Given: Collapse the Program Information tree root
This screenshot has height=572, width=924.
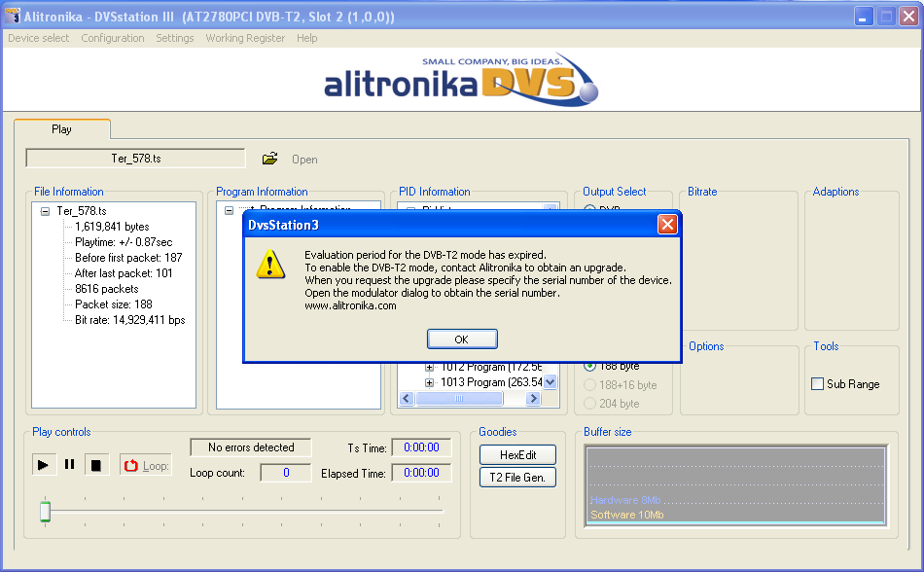Looking at the screenshot, I should coord(229,210).
